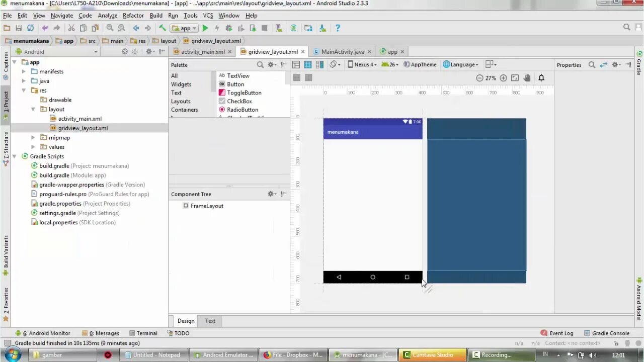Click the Apply Changes lightning icon
This screenshot has height=362, width=644.
217,28
